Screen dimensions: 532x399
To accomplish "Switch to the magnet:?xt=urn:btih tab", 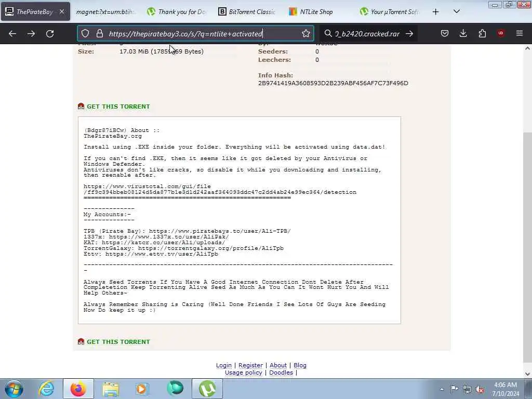I will click(105, 12).
